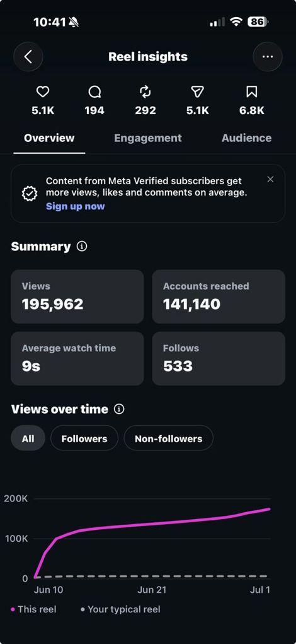Tap the comments speech bubble icon
The height and width of the screenshot is (644, 296).
94,92
